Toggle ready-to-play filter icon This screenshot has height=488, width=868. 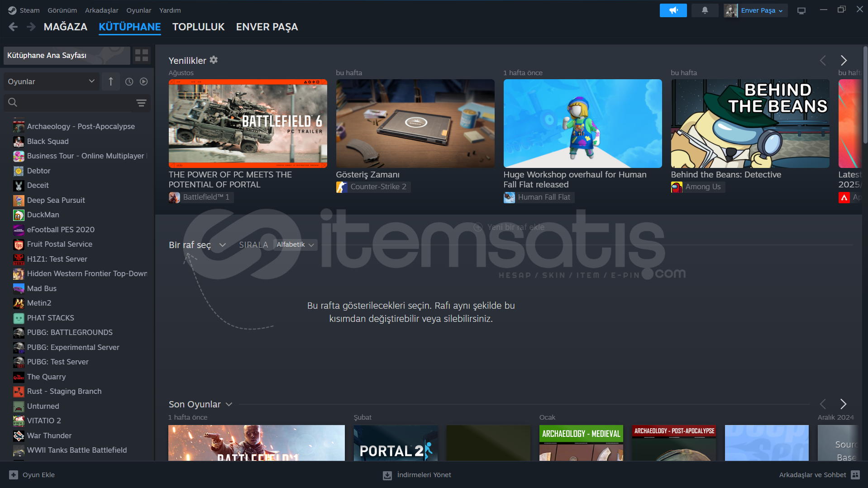[x=143, y=81]
